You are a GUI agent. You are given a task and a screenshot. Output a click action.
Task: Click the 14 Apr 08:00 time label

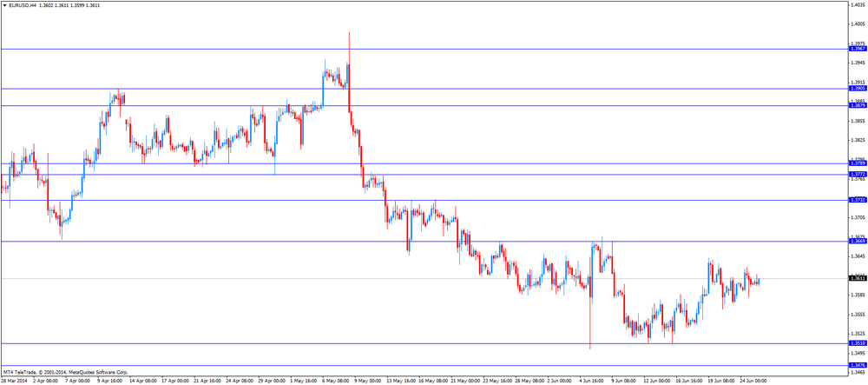pyautogui.click(x=141, y=382)
